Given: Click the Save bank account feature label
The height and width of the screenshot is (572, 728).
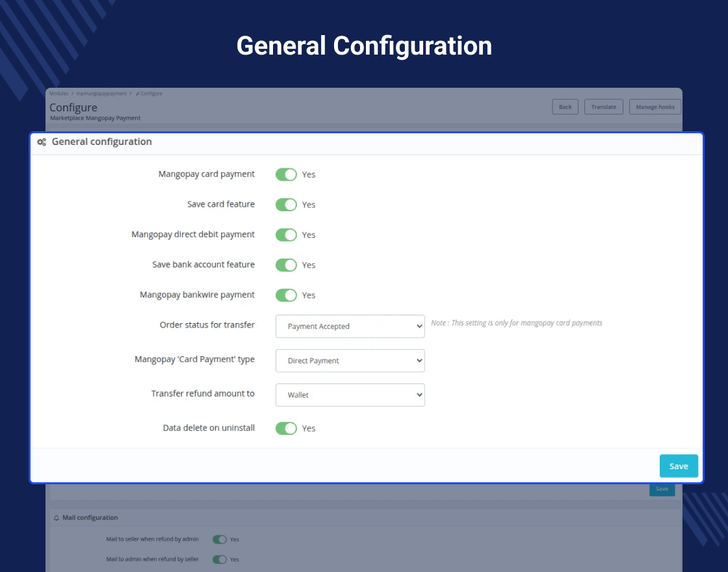Looking at the screenshot, I should tap(203, 265).
